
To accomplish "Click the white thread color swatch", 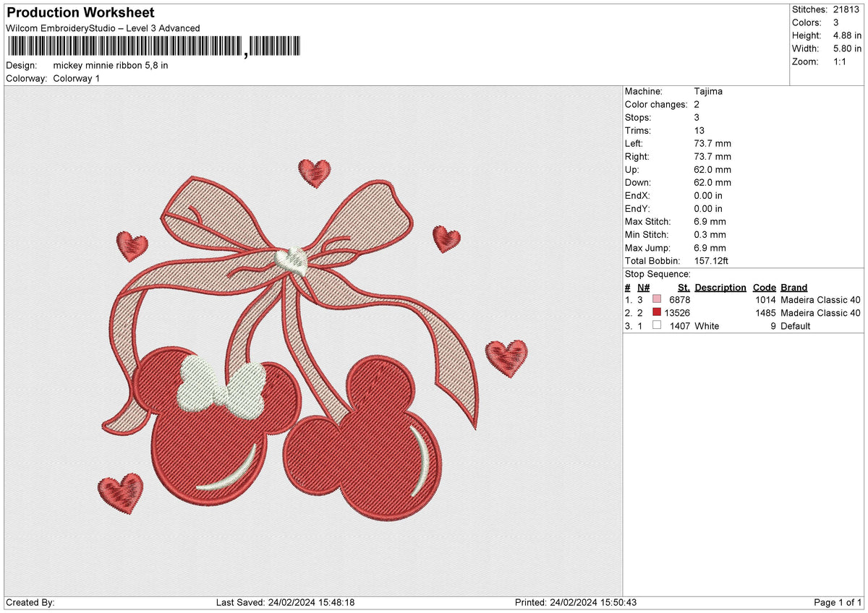I will point(657,325).
